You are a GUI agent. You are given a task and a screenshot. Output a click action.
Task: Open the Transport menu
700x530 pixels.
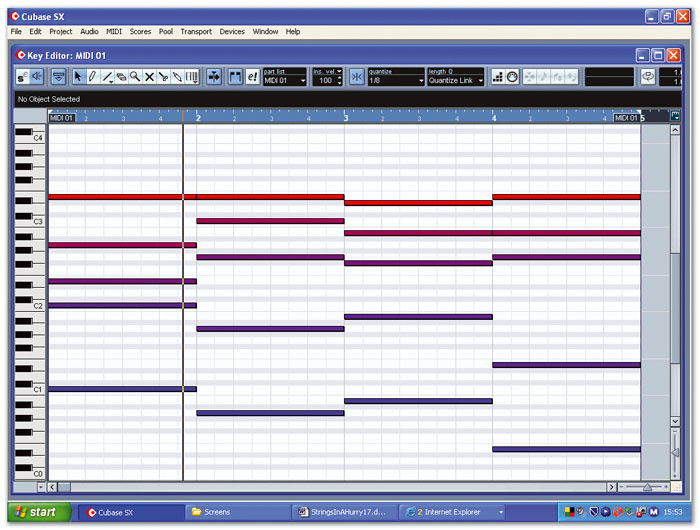point(196,32)
